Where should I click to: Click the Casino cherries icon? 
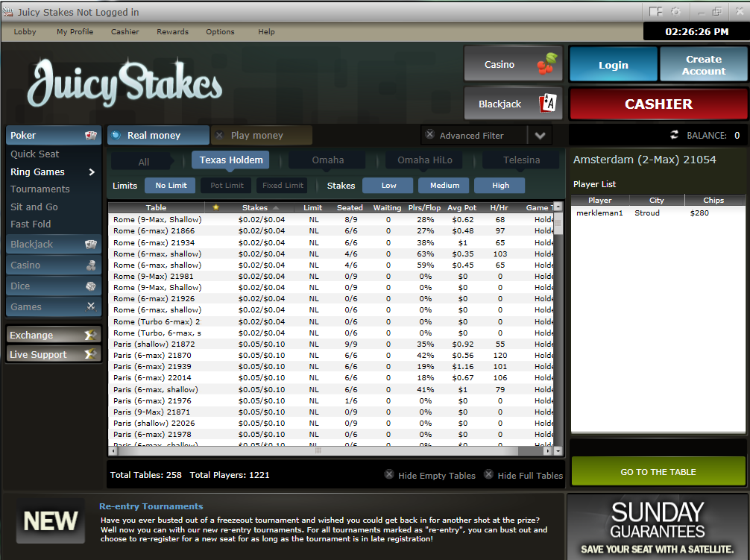coord(546,64)
